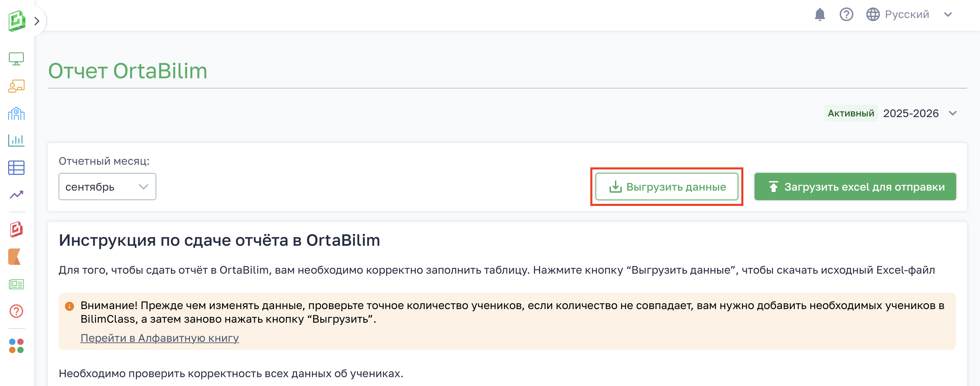Image resolution: width=980 pixels, height=386 pixels.
Task: Open the trending line analytics sidebar icon
Action: [16, 195]
